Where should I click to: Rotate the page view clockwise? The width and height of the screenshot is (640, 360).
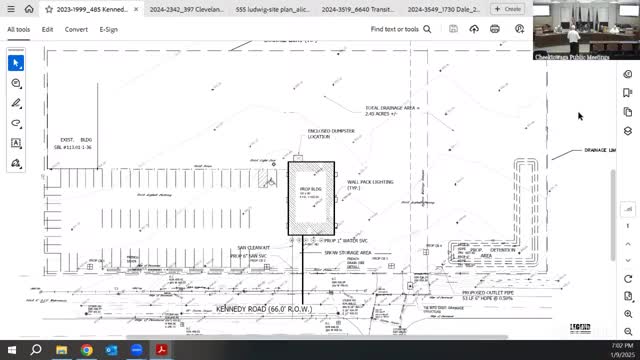(628, 279)
